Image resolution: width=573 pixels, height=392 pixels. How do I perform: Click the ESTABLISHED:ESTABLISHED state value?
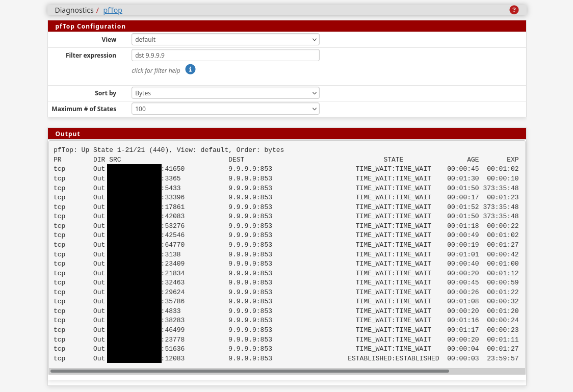(x=393, y=358)
